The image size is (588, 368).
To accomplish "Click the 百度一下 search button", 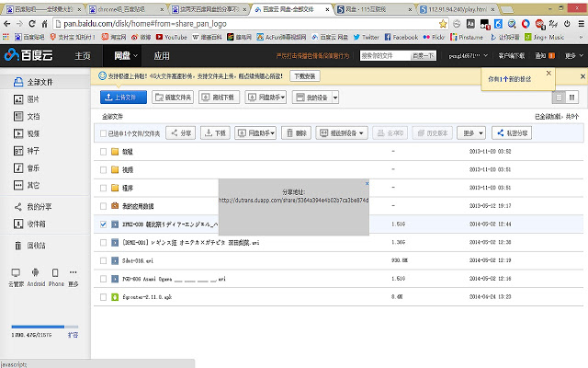I will [x=423, y=55].
